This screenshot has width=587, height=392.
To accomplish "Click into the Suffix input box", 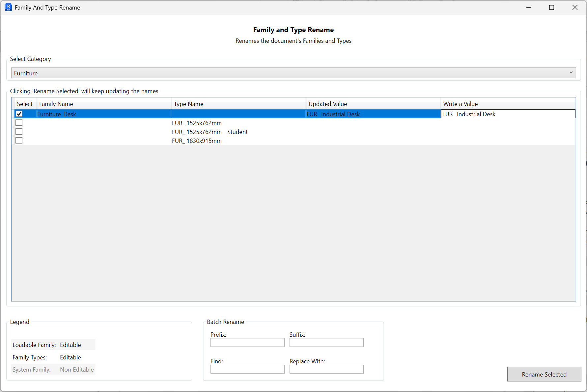I will point(326,343).
